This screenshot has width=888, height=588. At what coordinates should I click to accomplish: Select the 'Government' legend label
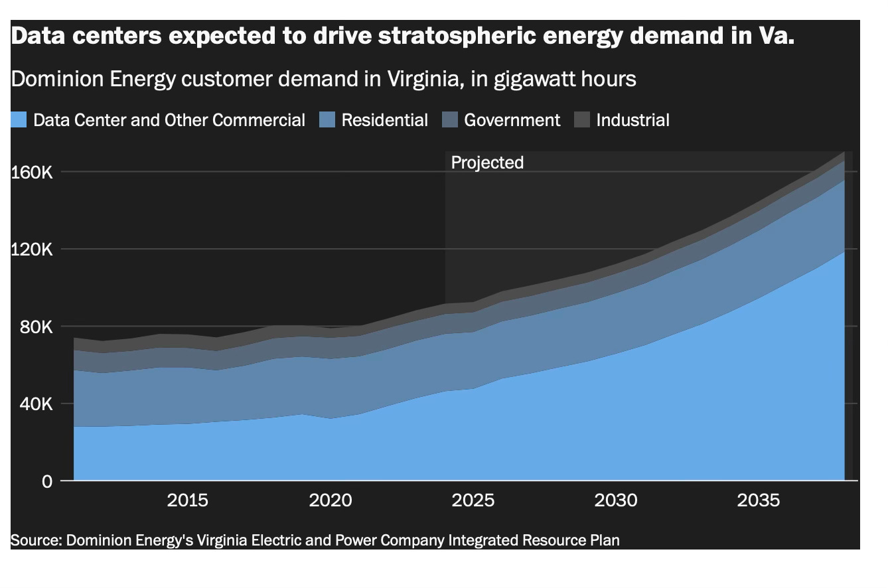pos(512,120)
